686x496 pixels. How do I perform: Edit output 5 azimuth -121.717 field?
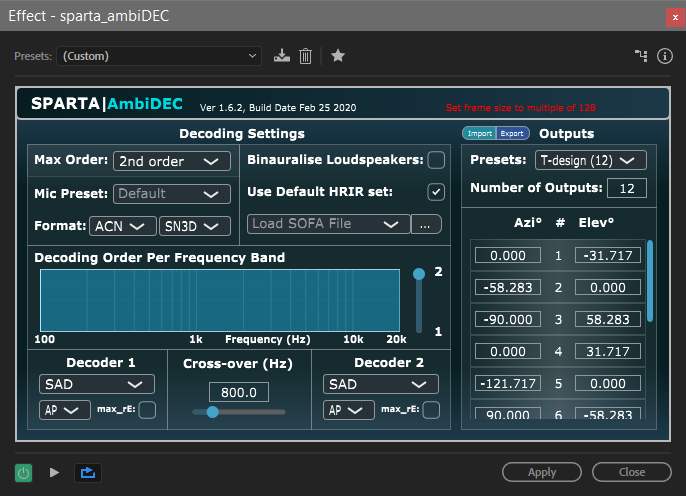click(x=508, y=384)
